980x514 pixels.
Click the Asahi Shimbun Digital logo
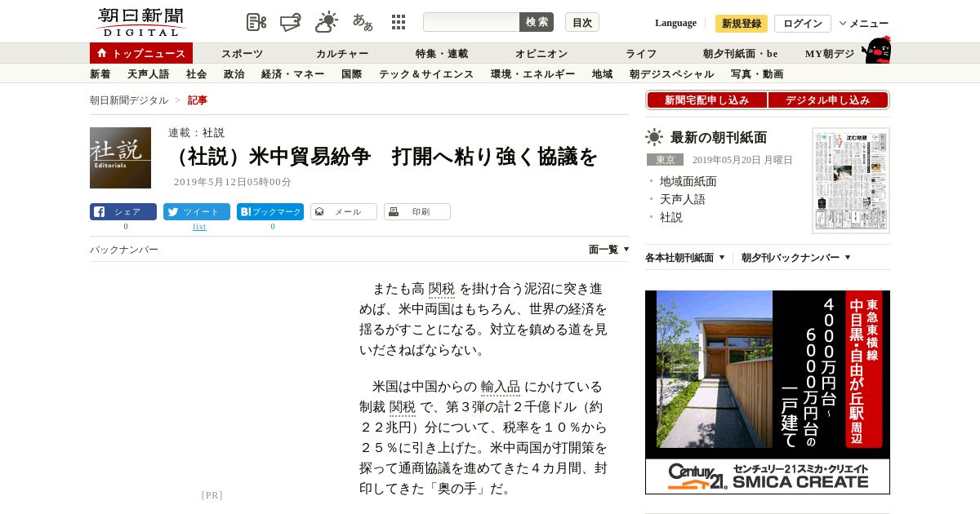pyautogui.click(x=140, y=22)
